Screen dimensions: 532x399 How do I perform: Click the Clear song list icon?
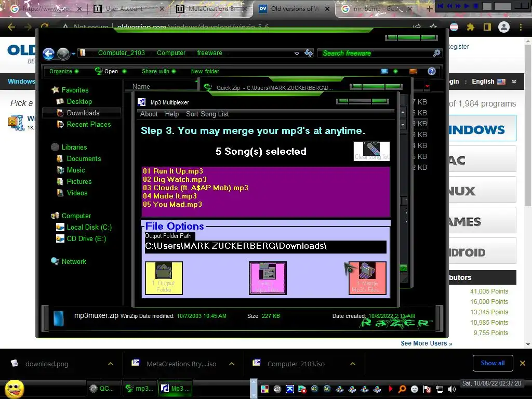(371, 151)
